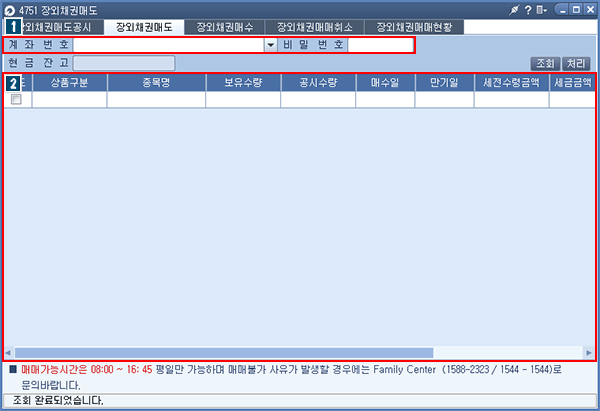
Task: Click the 세전수령금액 column header
Action: click(x=512, y=83)
